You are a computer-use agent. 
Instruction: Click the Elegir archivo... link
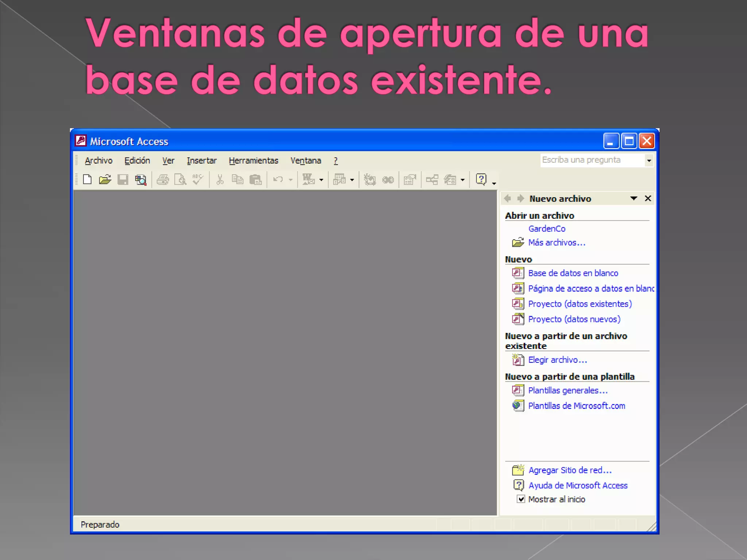(x=557, y=360)
